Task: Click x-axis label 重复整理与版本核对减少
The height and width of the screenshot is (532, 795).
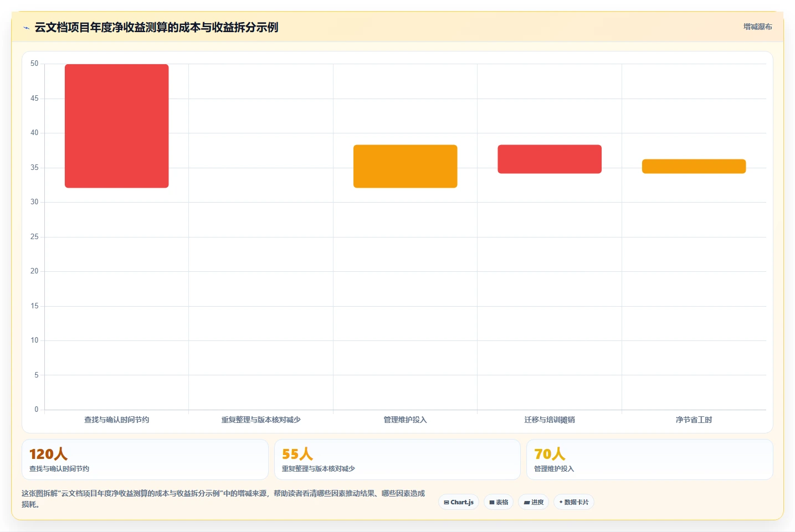Action: click(261, 420)
